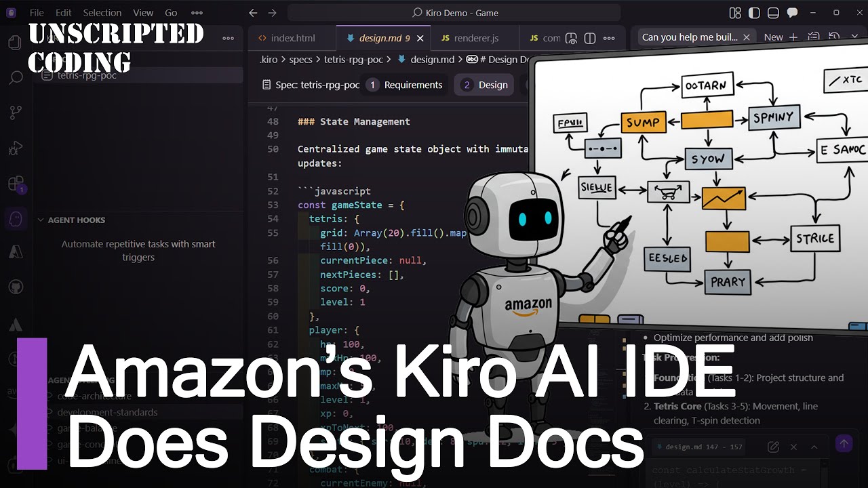Screen dimensions: 868x488
Task: Click the "score: 0," line
Action: (x=345, y=288)
